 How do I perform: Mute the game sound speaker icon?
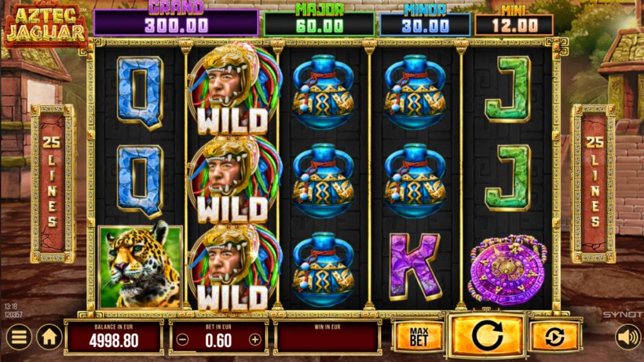pos(628,337)
